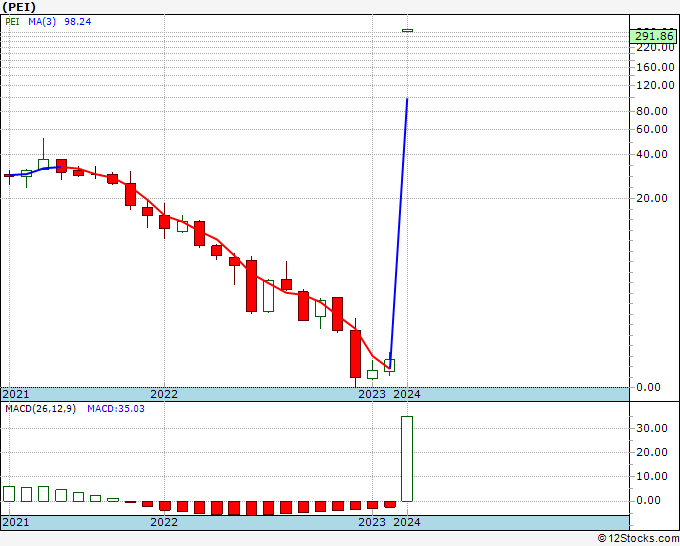Click the 120.00 price axis label
Viewport: 680px width, 546px height.
pyautogui.click(x=655, y=85)
